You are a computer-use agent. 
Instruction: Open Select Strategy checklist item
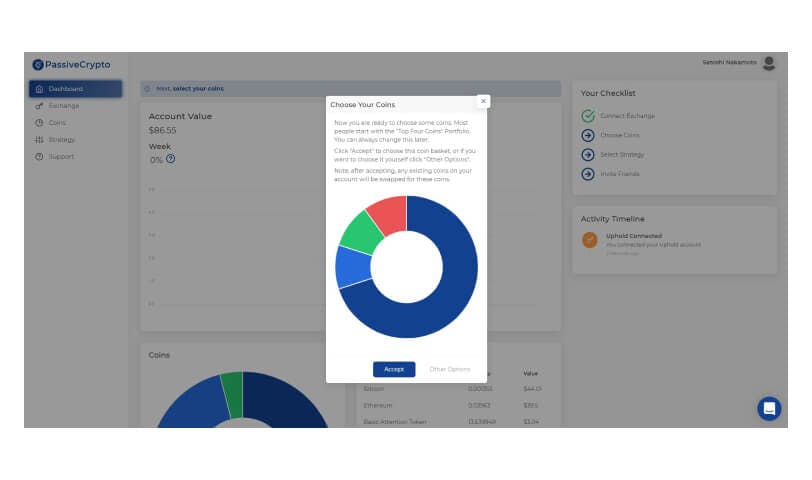click(x=622, y=154)
